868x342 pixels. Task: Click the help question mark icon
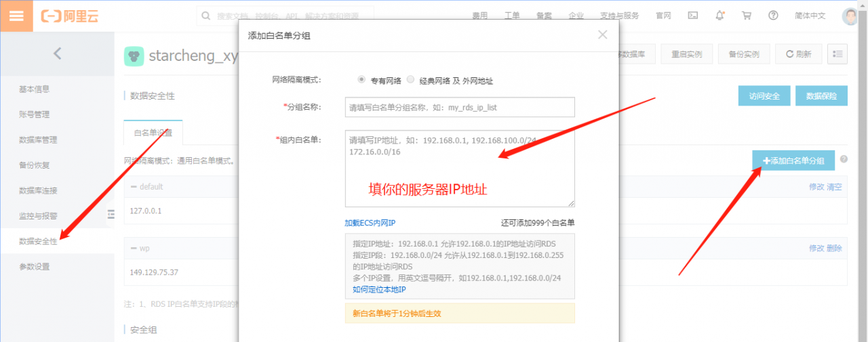click(x=773, y=16)
